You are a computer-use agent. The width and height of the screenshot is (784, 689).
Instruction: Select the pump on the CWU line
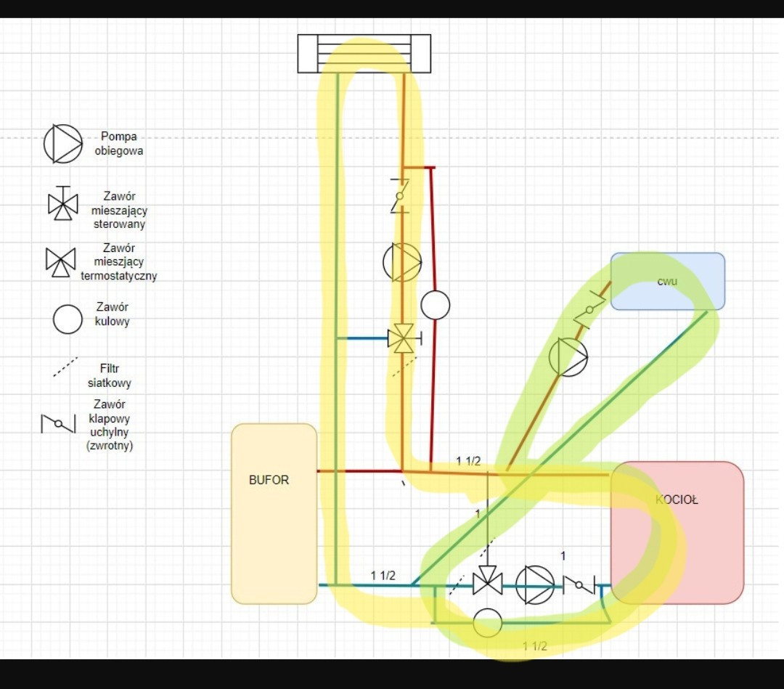point(568,356)
